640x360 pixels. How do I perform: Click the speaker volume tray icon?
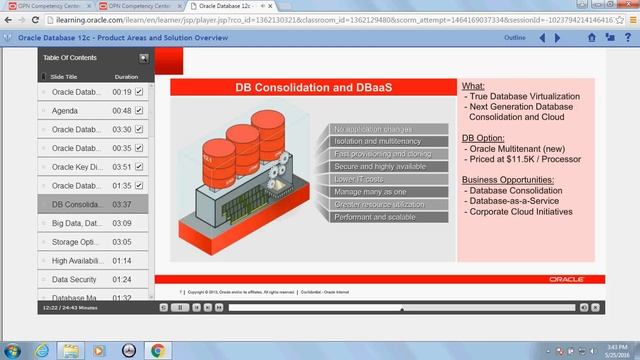click(592, 351)
